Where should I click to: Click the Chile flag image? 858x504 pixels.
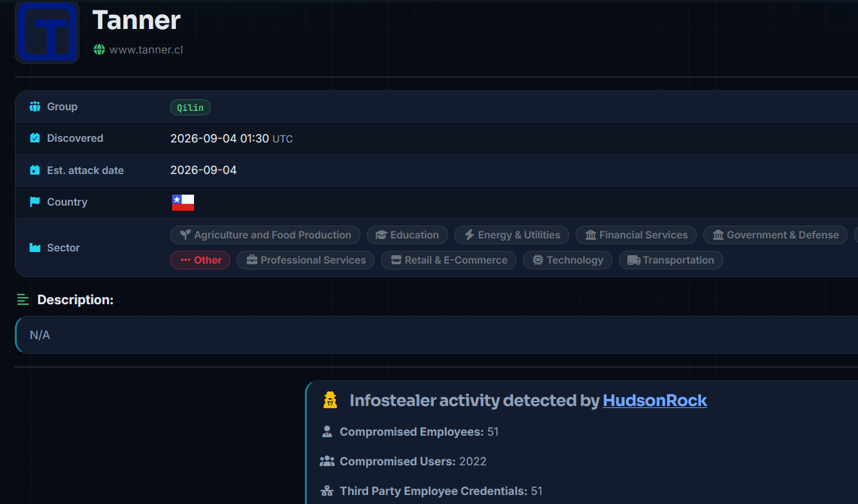tap(183, 202)
